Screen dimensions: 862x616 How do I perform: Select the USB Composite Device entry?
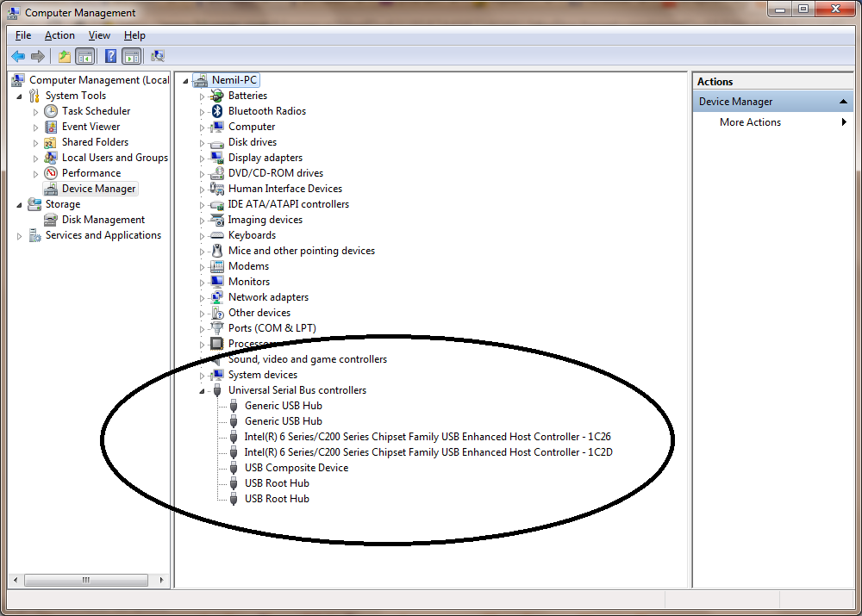[x=296, y=467]
